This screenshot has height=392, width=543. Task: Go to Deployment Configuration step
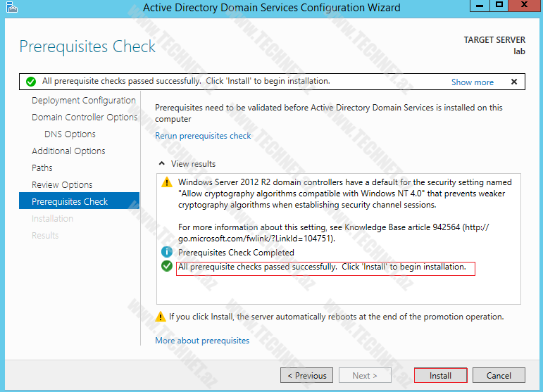point(83,101)
